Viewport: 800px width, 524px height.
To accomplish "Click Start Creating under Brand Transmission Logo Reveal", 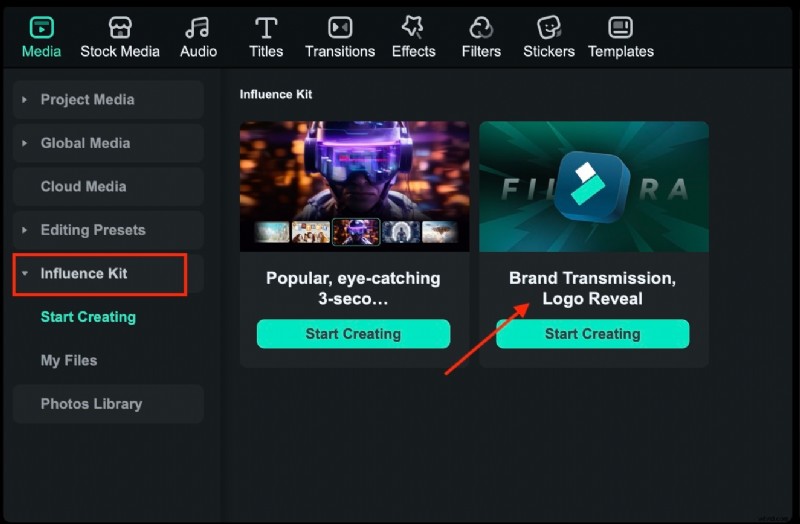I will point(592,334).
